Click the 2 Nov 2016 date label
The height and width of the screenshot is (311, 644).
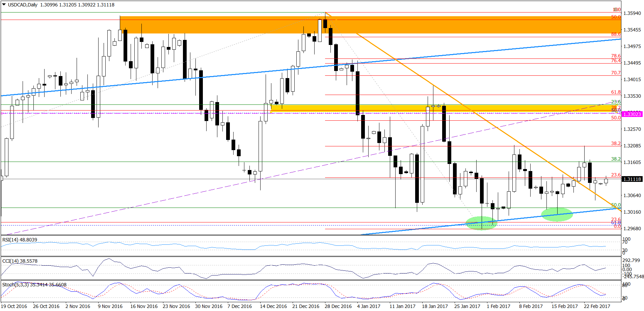point(78,306)
